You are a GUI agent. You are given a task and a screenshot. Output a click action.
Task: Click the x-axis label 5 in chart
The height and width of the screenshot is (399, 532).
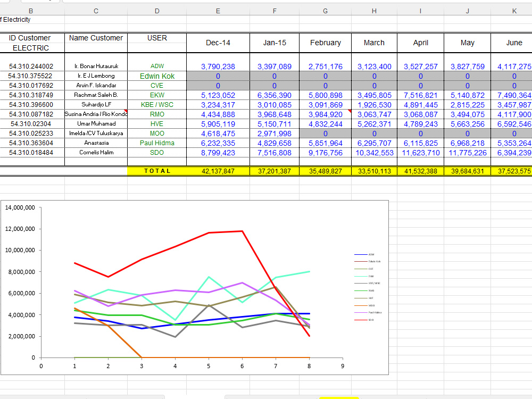click(209, 366)
